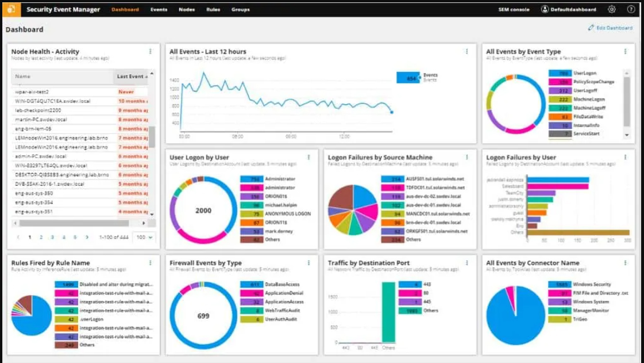Image resolution: width=644 pixels, height=363 pixels.
Task: Click the Node Health horizontal scroll-right arrow
Action: coord(144,223)
